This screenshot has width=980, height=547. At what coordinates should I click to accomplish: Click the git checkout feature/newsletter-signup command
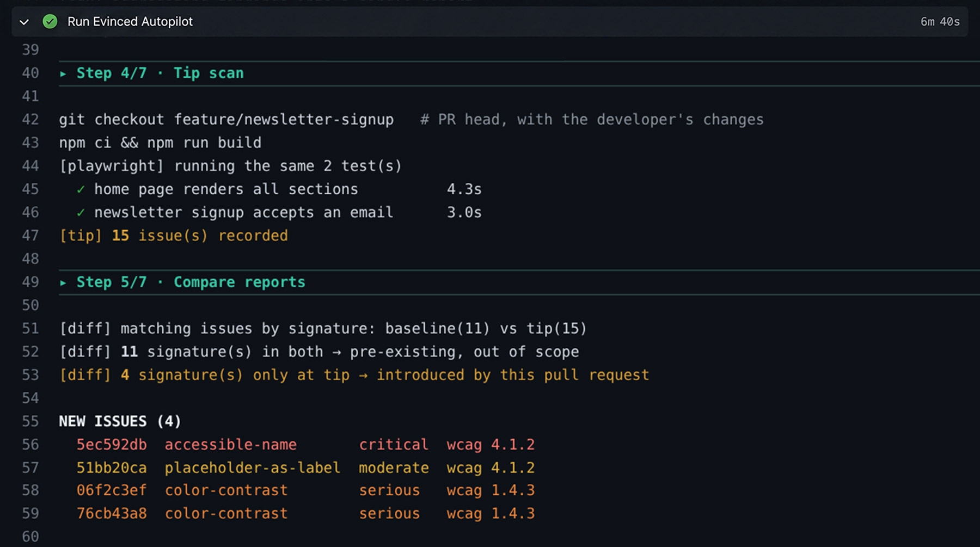pyautogui.click(x=226, y=119)
